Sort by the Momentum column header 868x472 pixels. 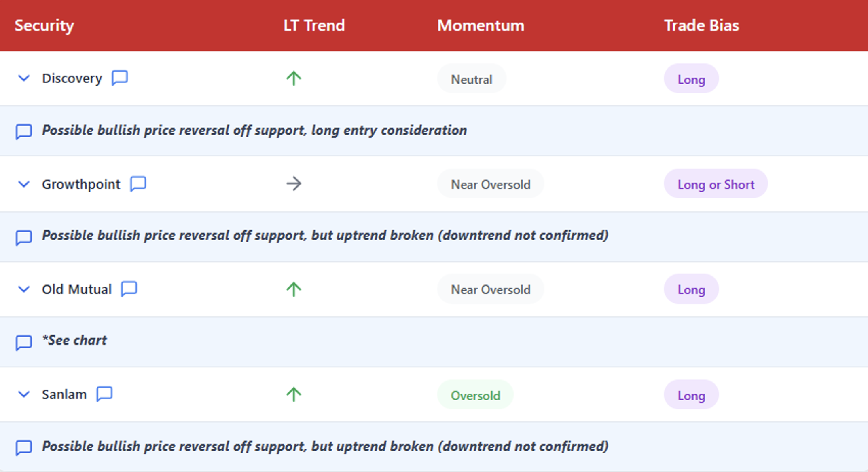[x=481, y=25]
